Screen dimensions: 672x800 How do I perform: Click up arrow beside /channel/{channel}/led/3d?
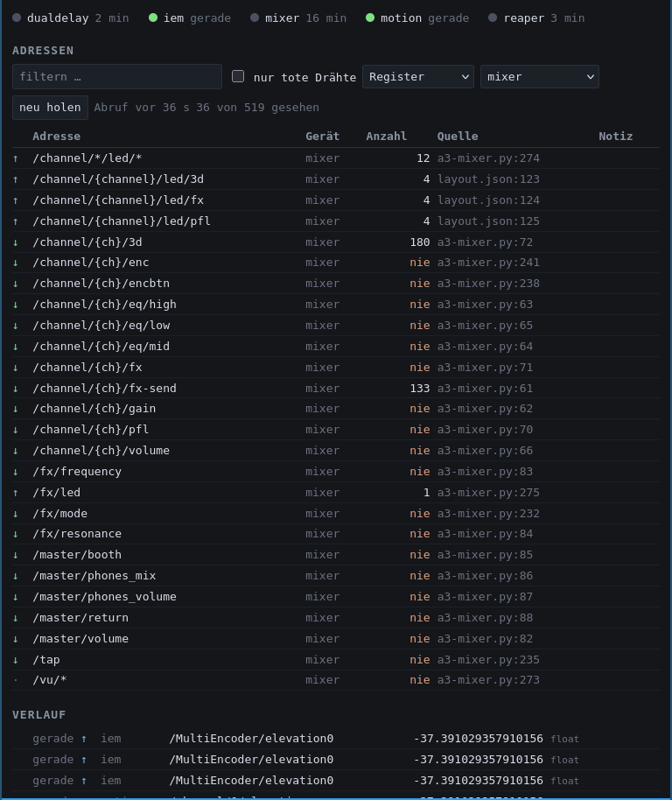coord(15,179)
